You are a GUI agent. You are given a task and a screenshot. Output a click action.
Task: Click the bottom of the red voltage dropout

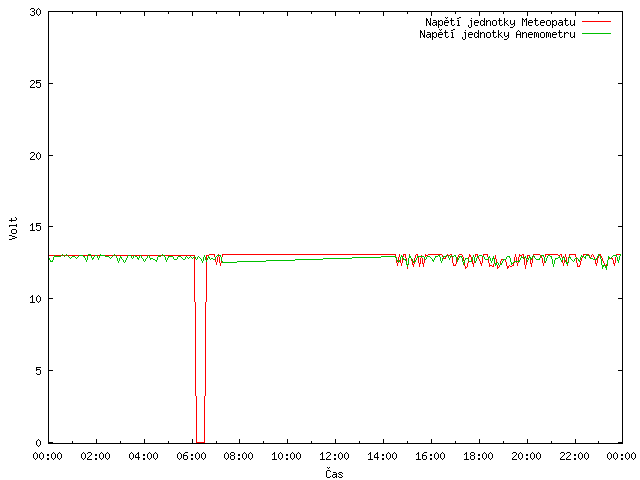coord(200,442)
